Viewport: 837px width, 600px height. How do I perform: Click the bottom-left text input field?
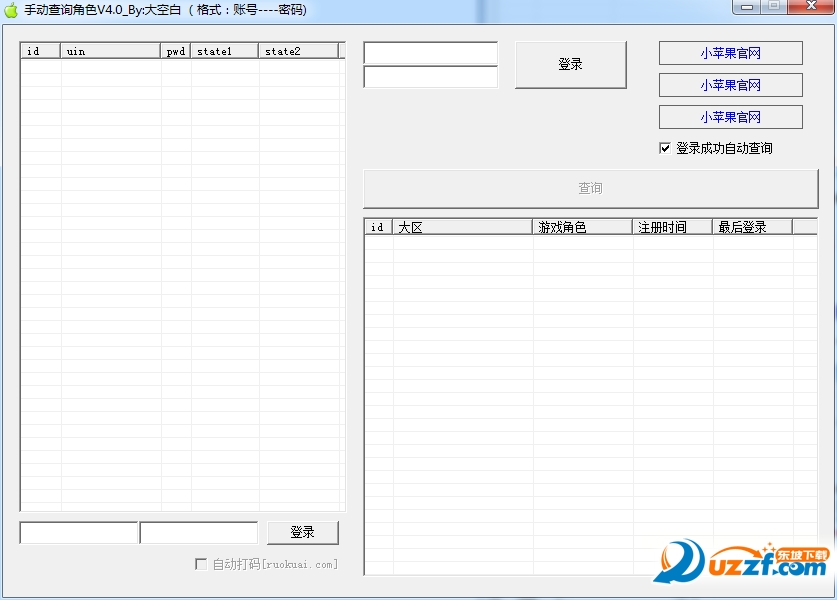pyautogui.click(x=79, y=533)
